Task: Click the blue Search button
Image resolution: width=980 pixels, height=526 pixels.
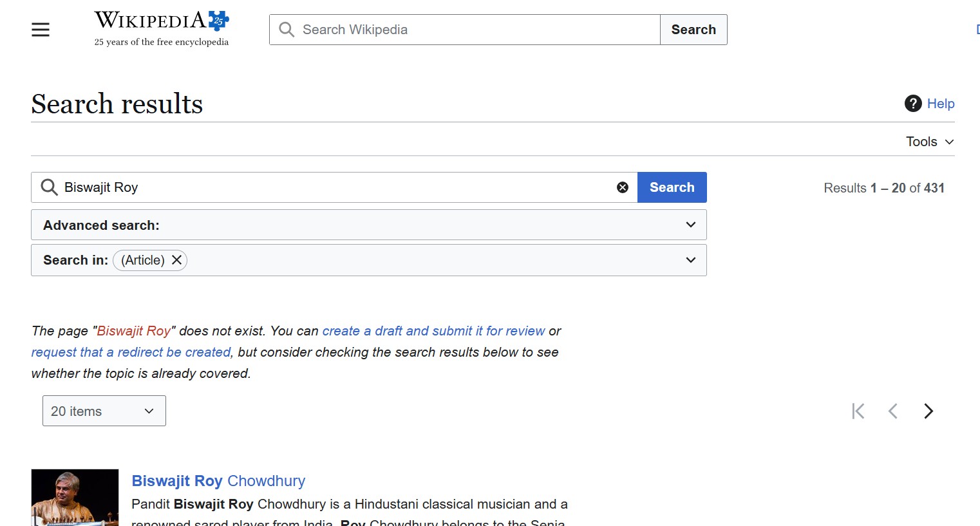Action: (672, 187)
